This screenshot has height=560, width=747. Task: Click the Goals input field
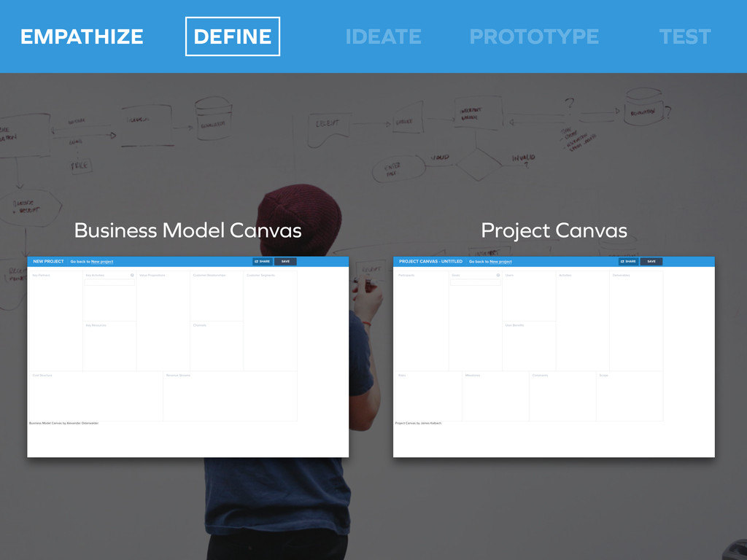coord(476,282)
